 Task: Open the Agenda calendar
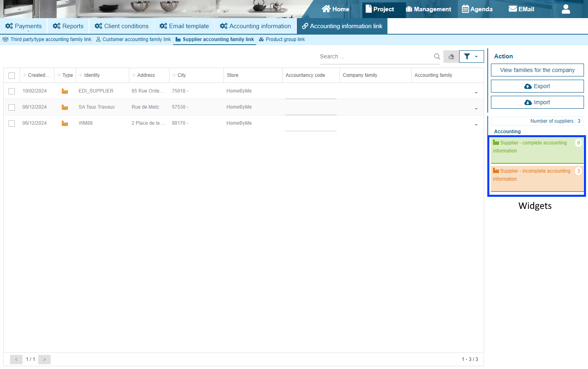tap(477, 9)
